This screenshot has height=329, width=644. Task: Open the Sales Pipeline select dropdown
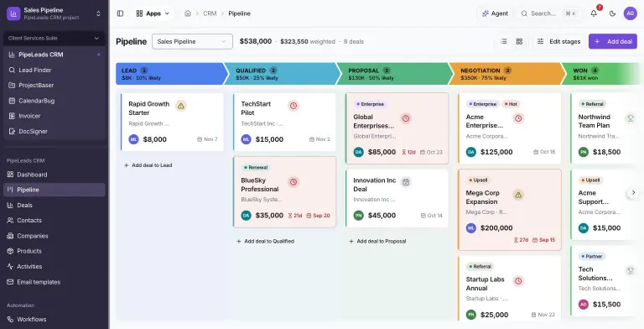point(192,41)
